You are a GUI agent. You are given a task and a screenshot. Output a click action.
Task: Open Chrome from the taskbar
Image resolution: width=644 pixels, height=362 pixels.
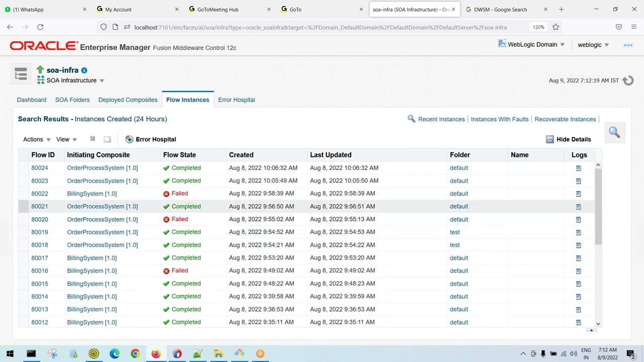click(135, 353)
